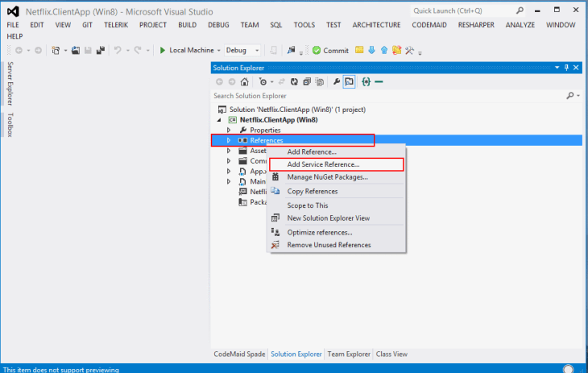Click the Navigate Forward toolbar arrow
The image size is (588, 373).
(x=38, y=50)
